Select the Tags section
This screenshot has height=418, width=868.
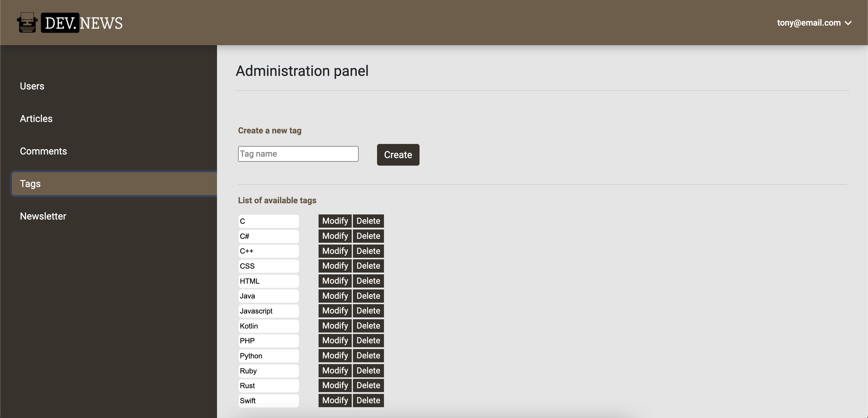coord(30,184)
